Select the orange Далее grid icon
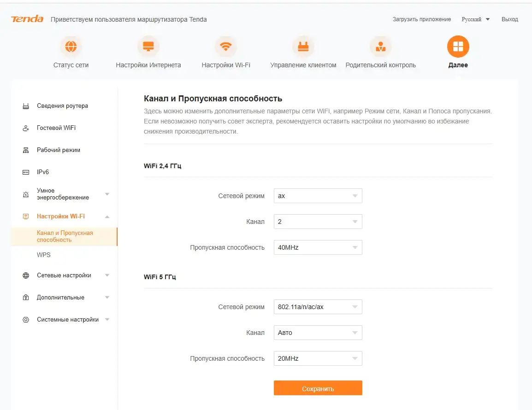This screenshot has width=532, height=410. (458, 47)
